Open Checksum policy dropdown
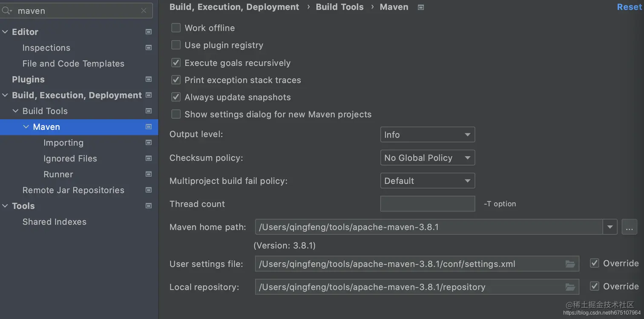 (x=427, y=158)
